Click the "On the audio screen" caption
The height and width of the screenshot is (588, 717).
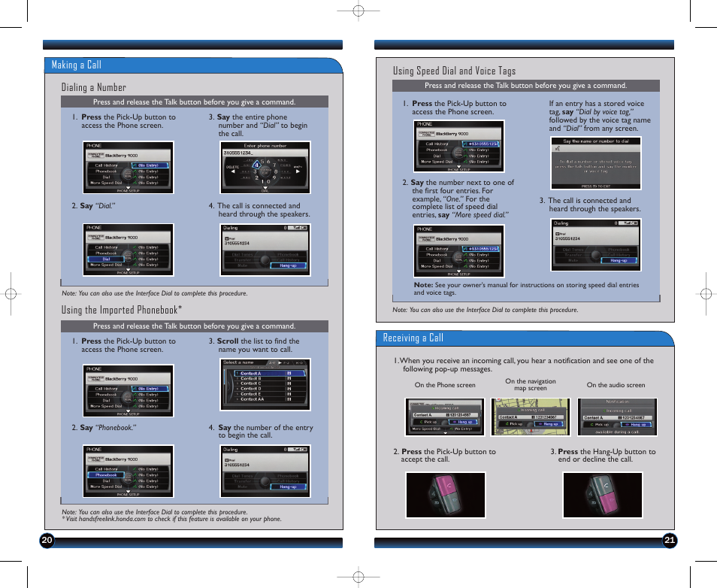[x=616, y=385]
